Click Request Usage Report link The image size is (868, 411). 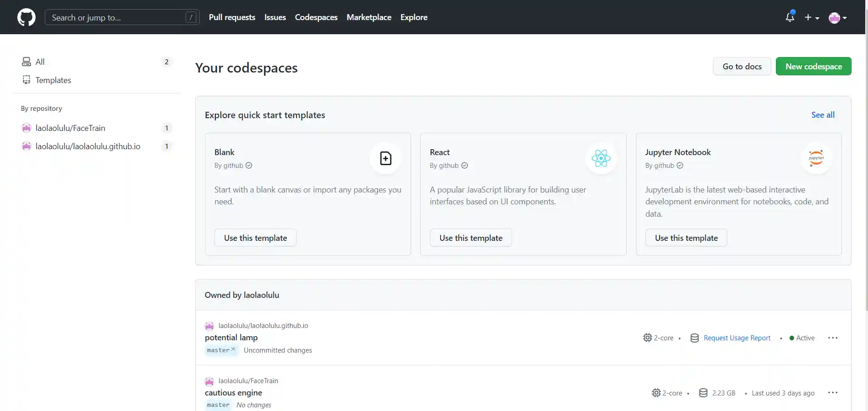click(737, 338)
